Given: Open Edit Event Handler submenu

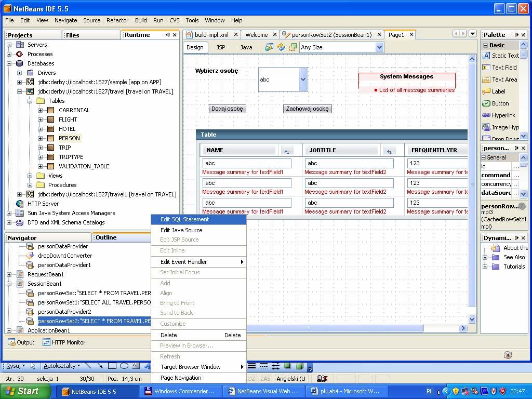Looking at the screenshot, I should click(x=199, y=262).
